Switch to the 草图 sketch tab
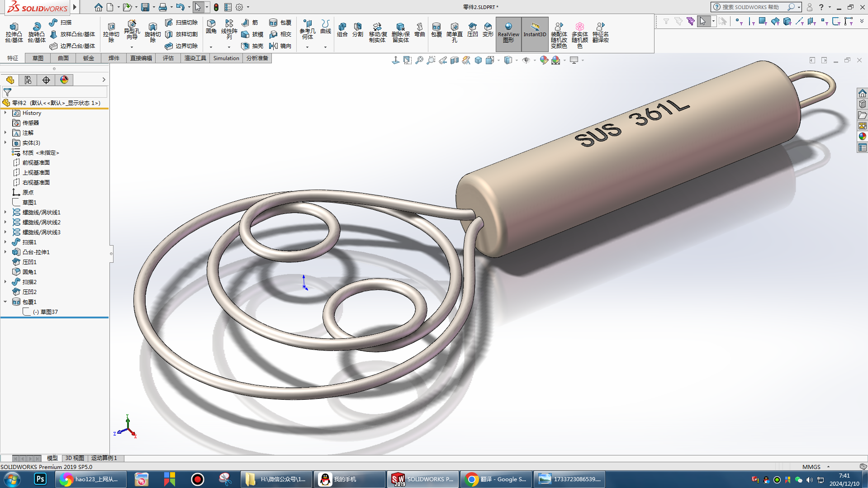The width and height of the screenshot is (868, 488). click(38, 58)
